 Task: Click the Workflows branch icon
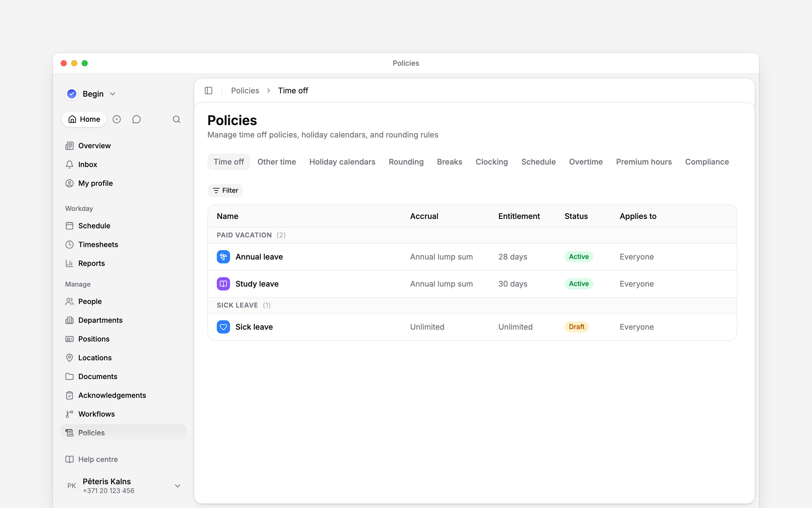(x=70, y=414)
